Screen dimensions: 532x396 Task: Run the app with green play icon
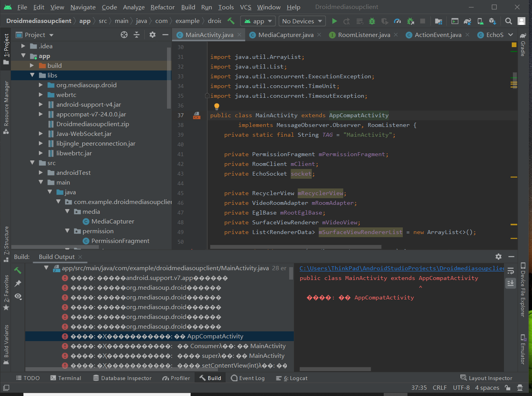[x=334, y=21]
